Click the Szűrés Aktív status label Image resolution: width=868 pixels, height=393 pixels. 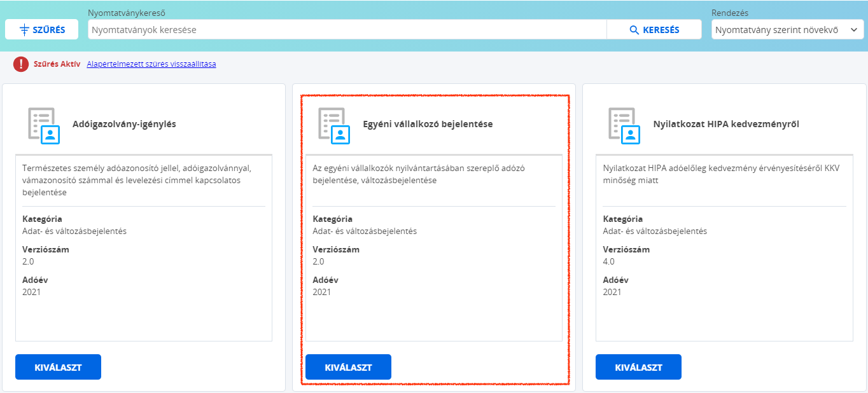[57, 64]
